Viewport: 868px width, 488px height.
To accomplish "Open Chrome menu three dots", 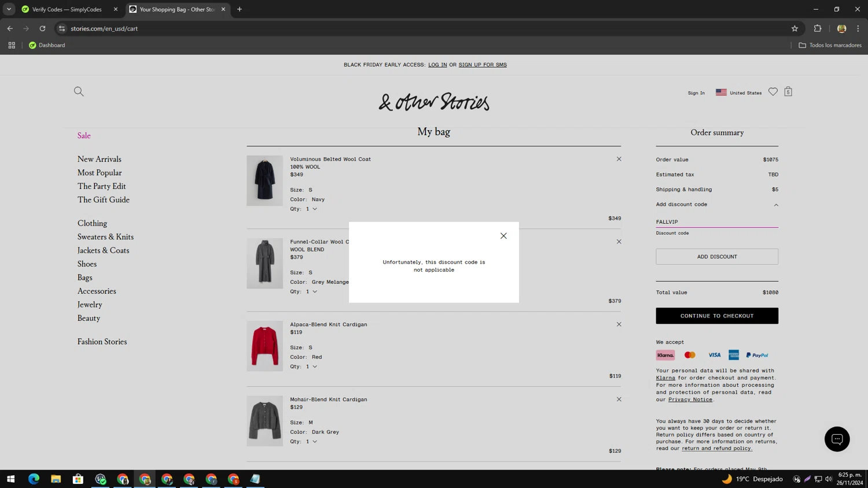I will [858, 28].
